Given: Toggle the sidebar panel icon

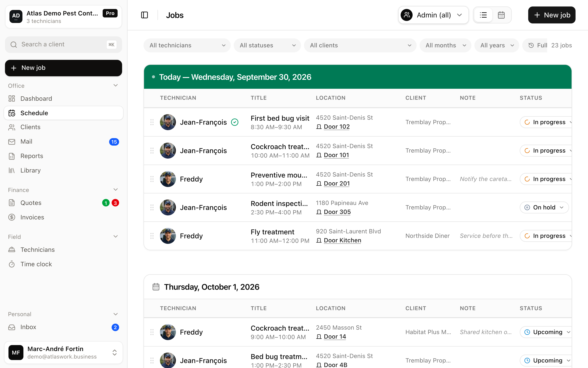Looking at the screenshot, I should [x=145, y=15].
